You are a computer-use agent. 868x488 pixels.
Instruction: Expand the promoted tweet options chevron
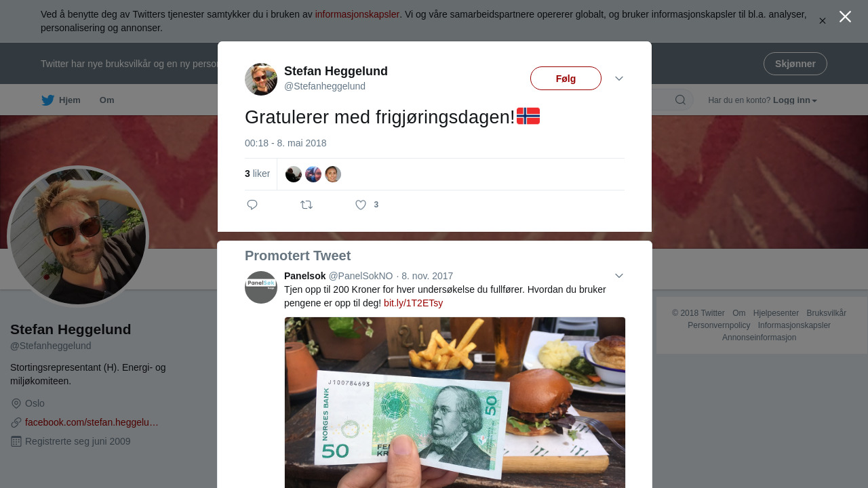click(x=619, y=276)
